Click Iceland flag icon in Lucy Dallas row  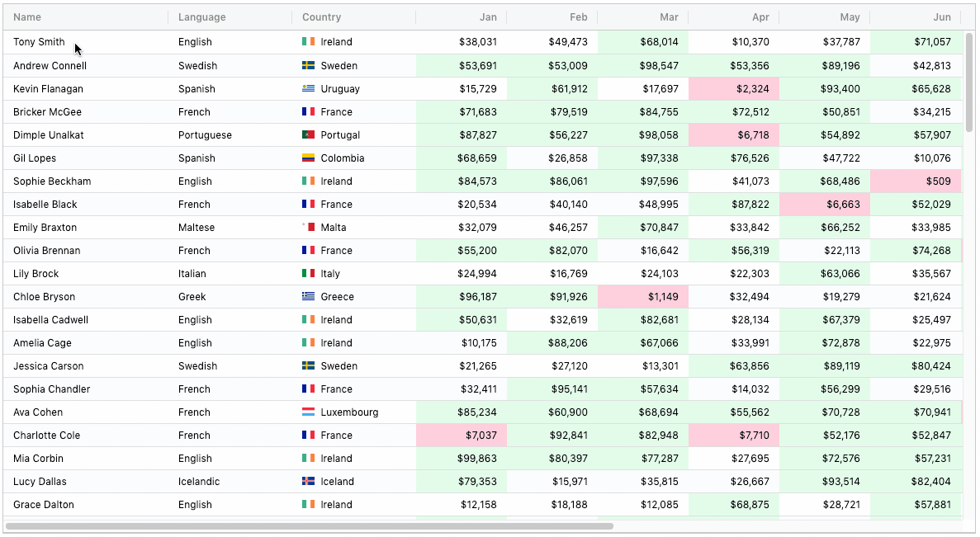coord(308,482)
